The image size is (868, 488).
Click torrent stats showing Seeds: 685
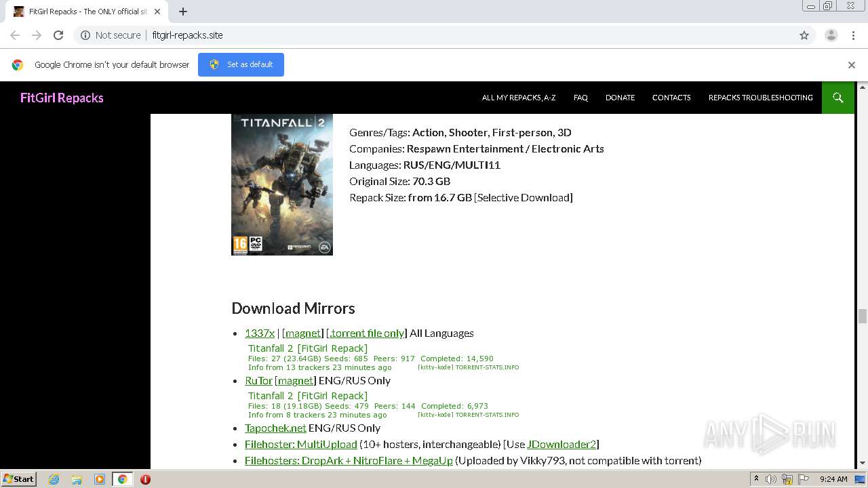[x=383, y=358]
